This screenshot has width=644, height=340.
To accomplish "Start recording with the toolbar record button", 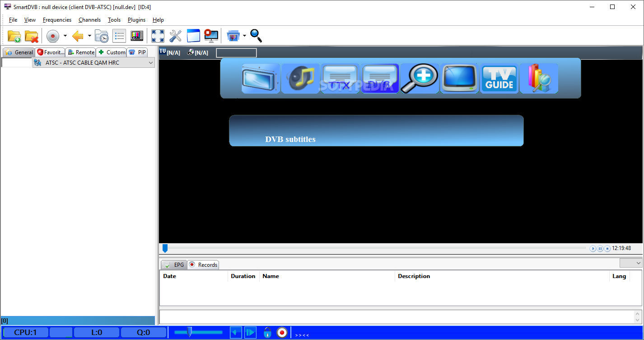I will pos(53,36).
